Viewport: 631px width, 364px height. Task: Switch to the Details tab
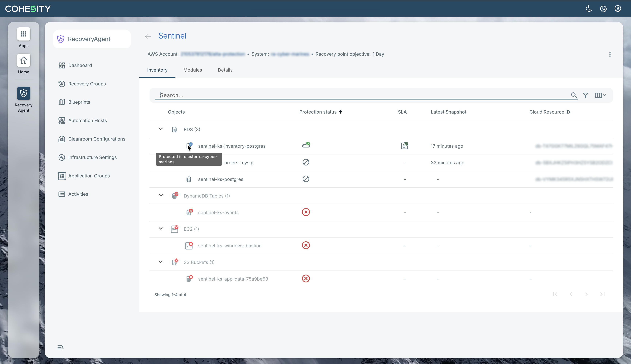(x=225, y=70)
